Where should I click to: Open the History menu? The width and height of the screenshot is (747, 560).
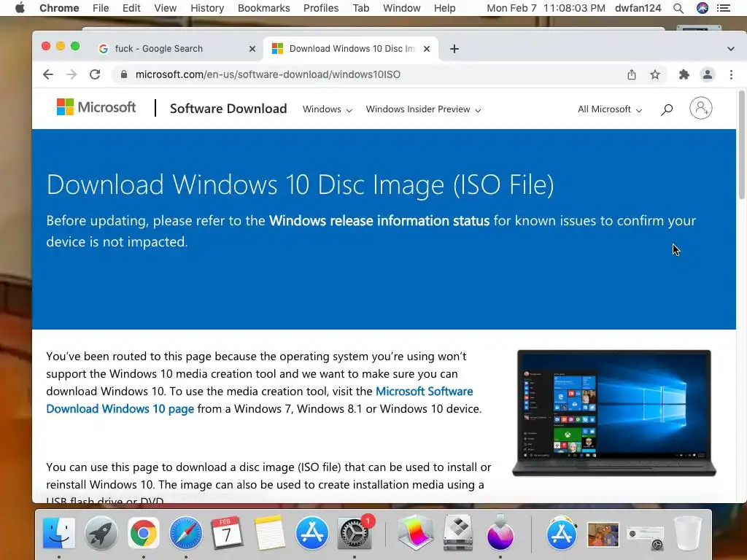[x=207, y=8]
